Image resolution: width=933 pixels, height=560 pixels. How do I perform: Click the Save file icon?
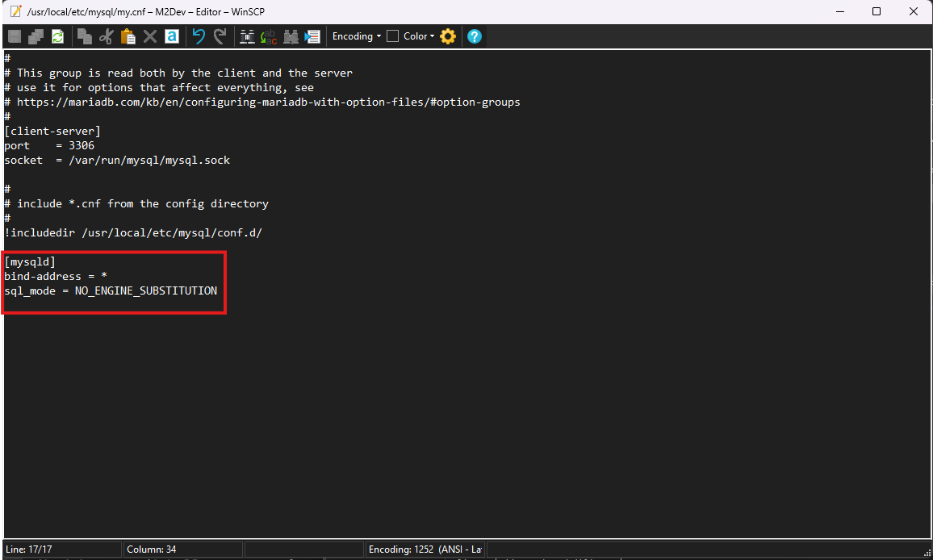15,36
